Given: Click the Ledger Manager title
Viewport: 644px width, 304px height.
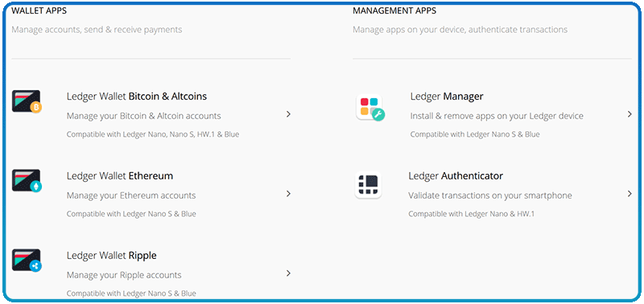Looking at the screenshot, I should point(447,97).
